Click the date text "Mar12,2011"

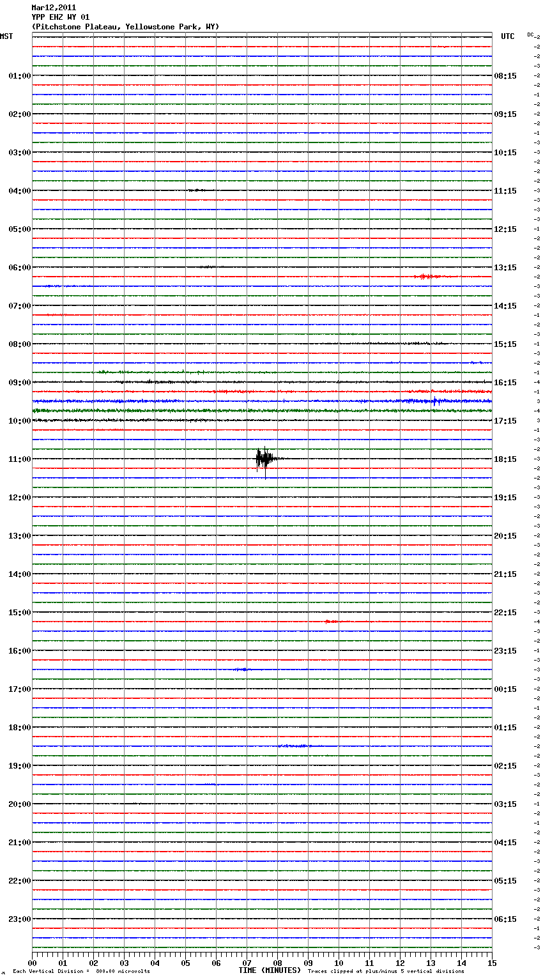54,8
